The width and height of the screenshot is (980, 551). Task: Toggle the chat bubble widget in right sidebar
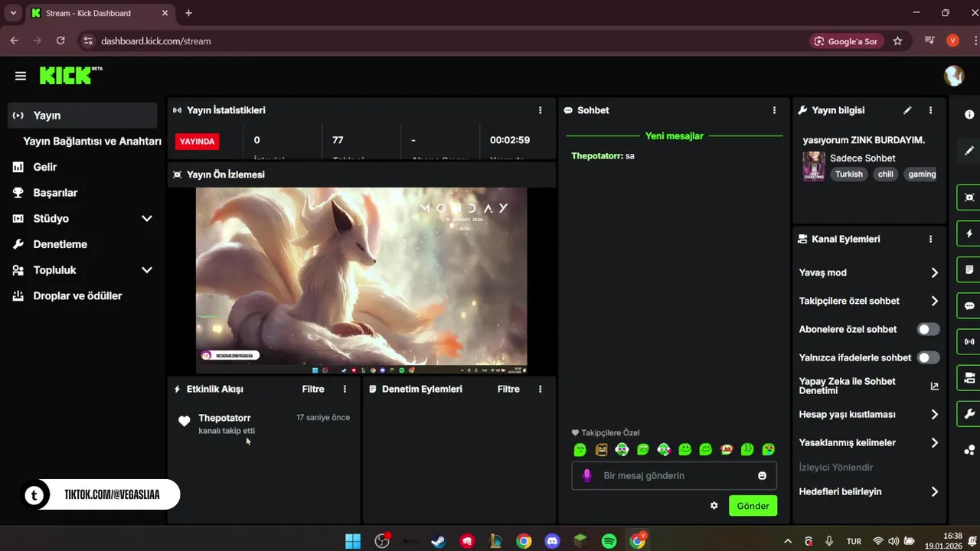(969, 306)
